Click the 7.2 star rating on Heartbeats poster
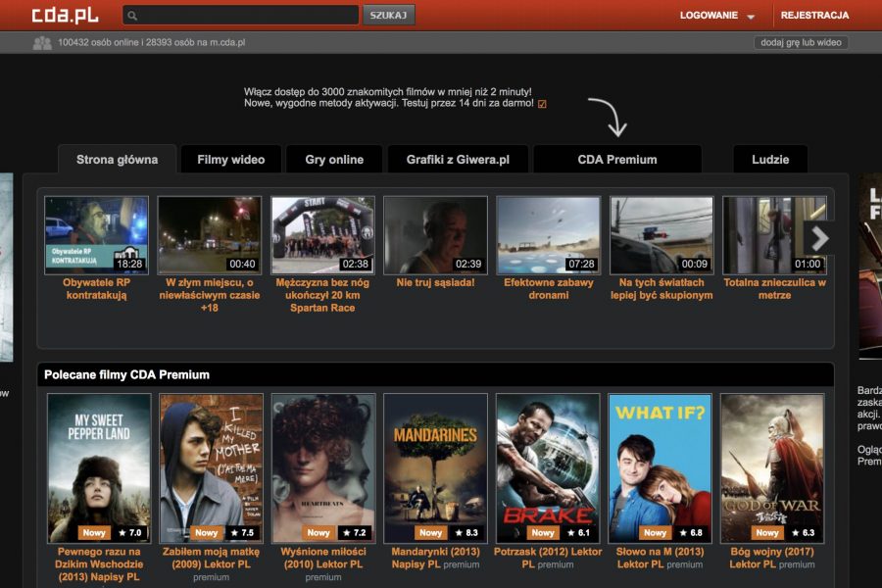The image size is (882, 588). [355, 532]
